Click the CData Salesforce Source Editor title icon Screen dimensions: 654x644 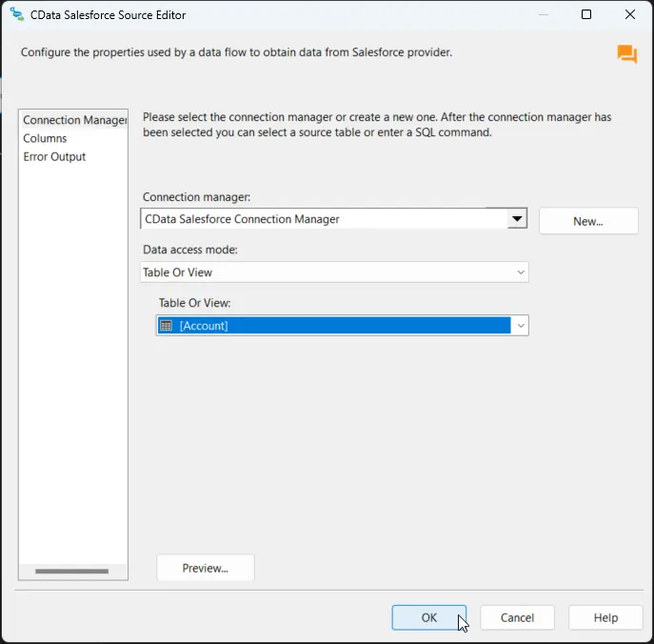coord(16,15)
